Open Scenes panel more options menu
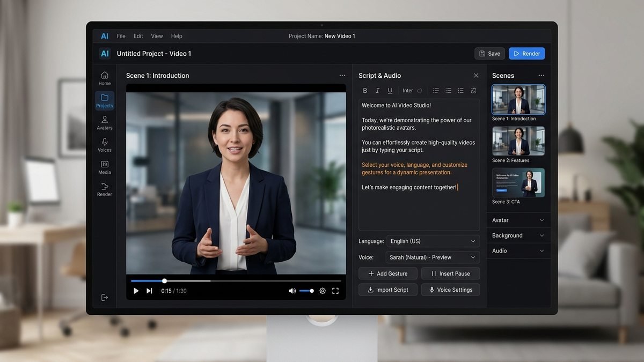The image size is (644, 362). click(541, 76)
